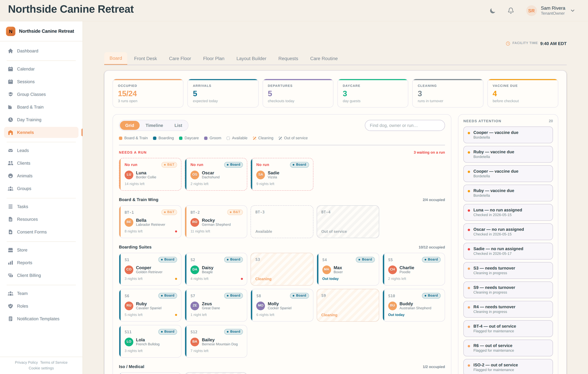Open Cooper's S1 suite card
Screen dimensions: 588x374
(x=150, y=269)
